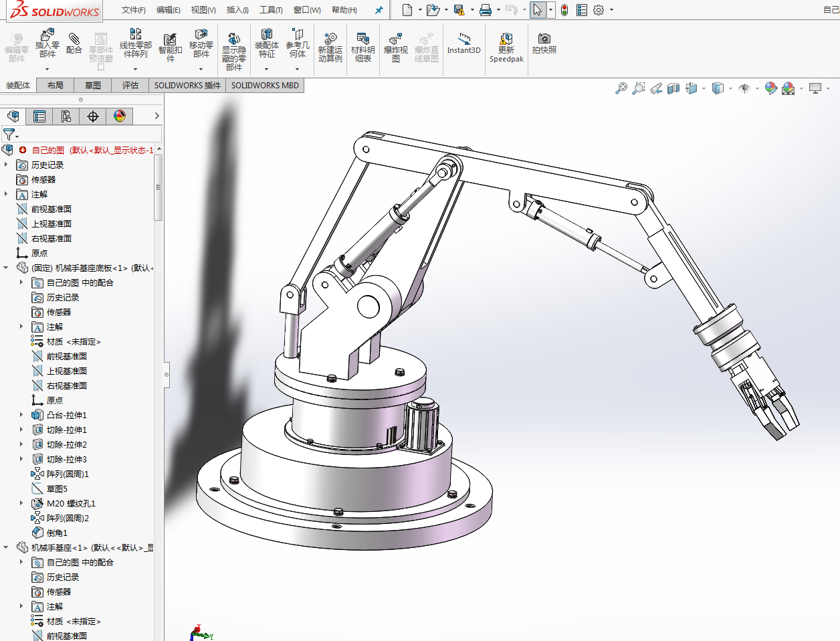This screenshot has width=840, height=641.
Task: Open the DimXpertManager tab icon
Action: pyautogui.click(x=93, y=116)
